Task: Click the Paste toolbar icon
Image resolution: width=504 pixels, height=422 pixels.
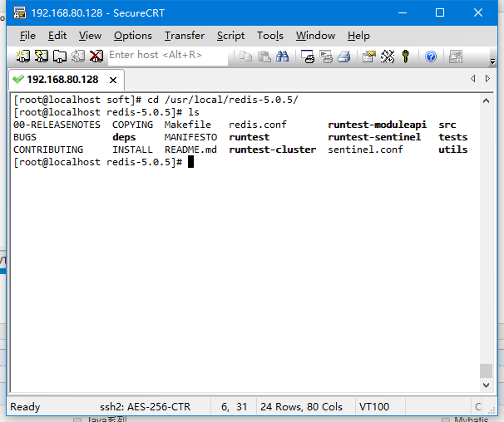Action: point(264,56)
